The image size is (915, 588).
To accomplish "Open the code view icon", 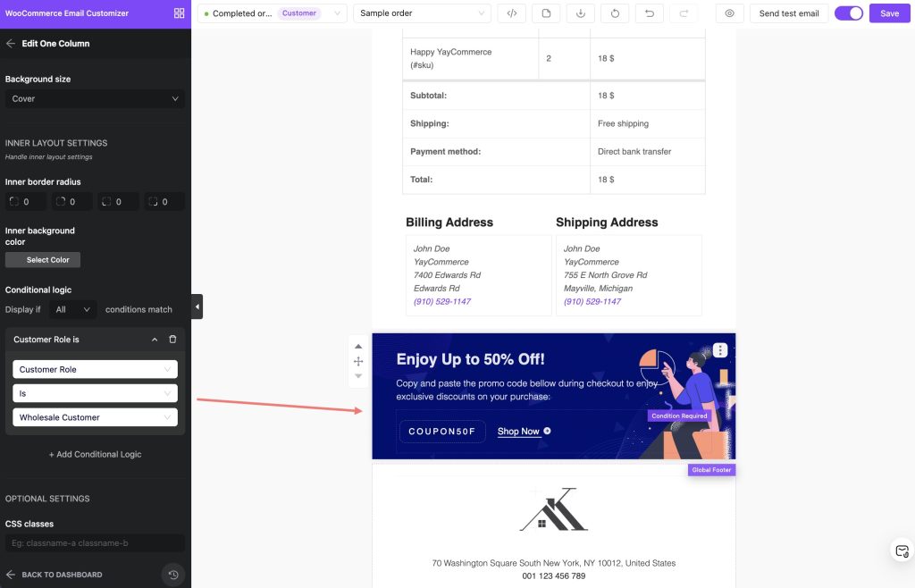I will click(511, 13).
